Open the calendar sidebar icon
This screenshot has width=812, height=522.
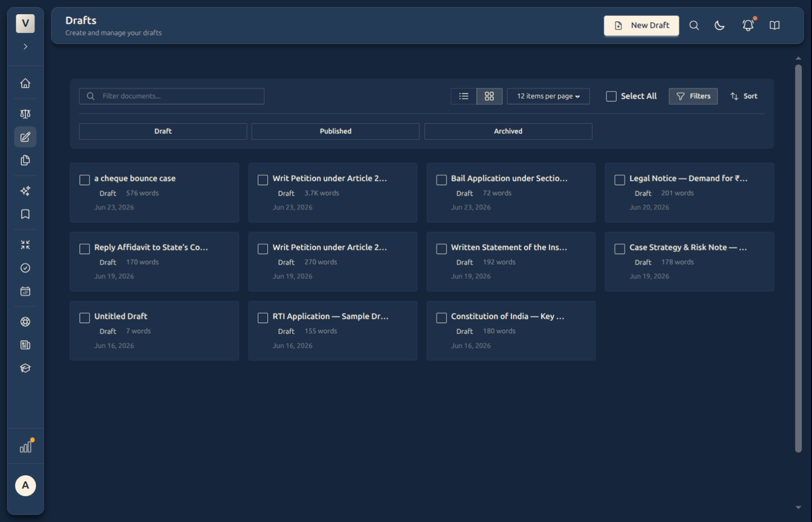coord(25,291)
